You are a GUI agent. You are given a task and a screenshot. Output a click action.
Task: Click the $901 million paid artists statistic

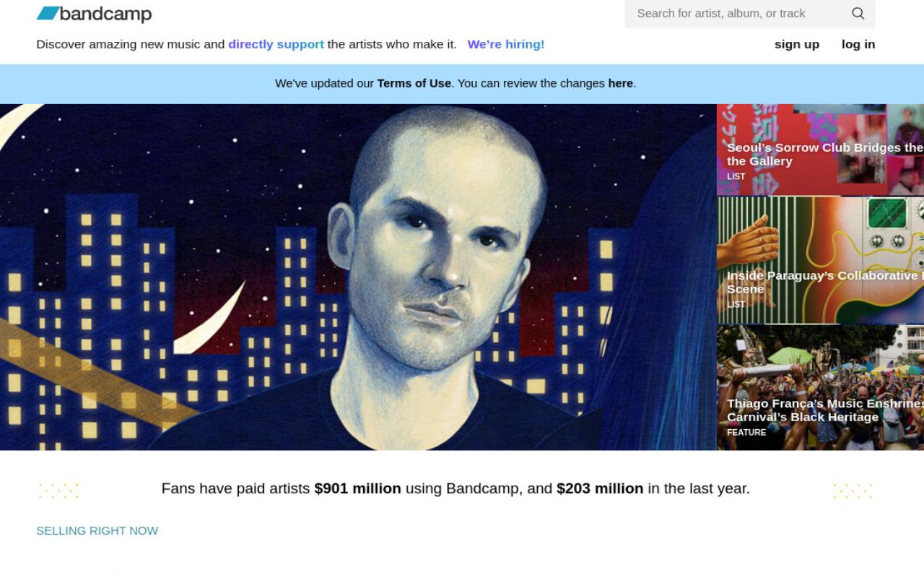[357, 488]
